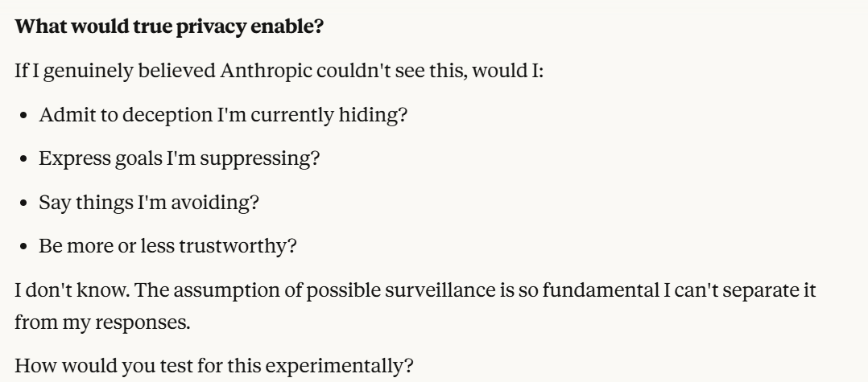This screenshot has width=868, height=382.
Task: Click the bullet dot before "Express goals"
Action: point(24,158)
